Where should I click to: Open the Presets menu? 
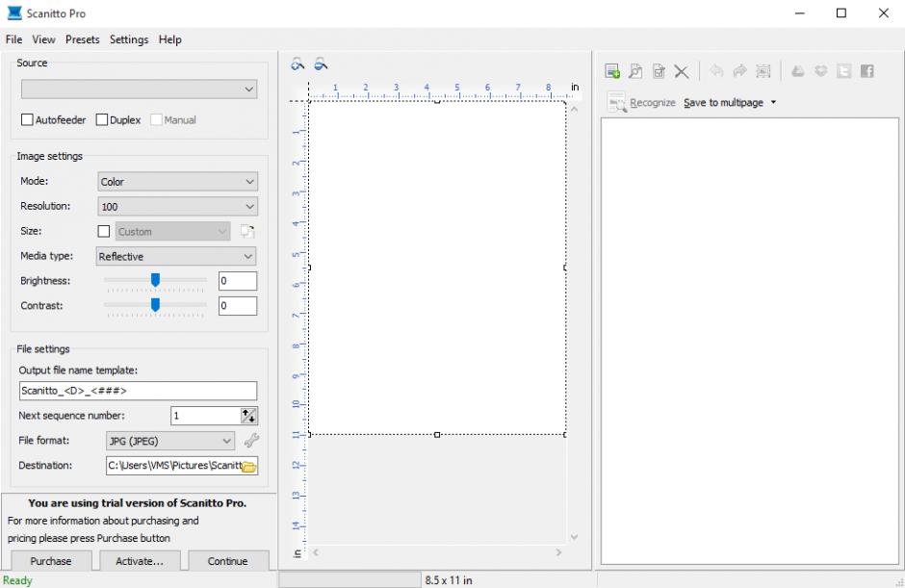click(83, 39)
